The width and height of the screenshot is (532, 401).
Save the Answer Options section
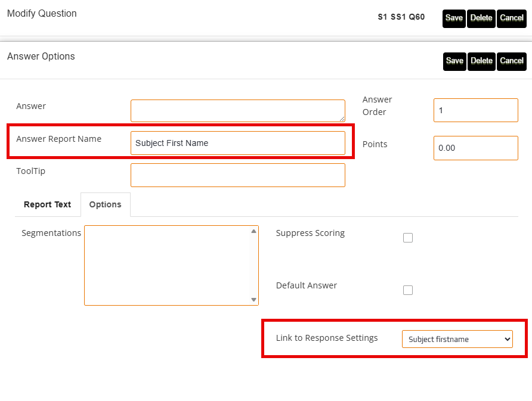pyautogui.click(x=454, y=61)
